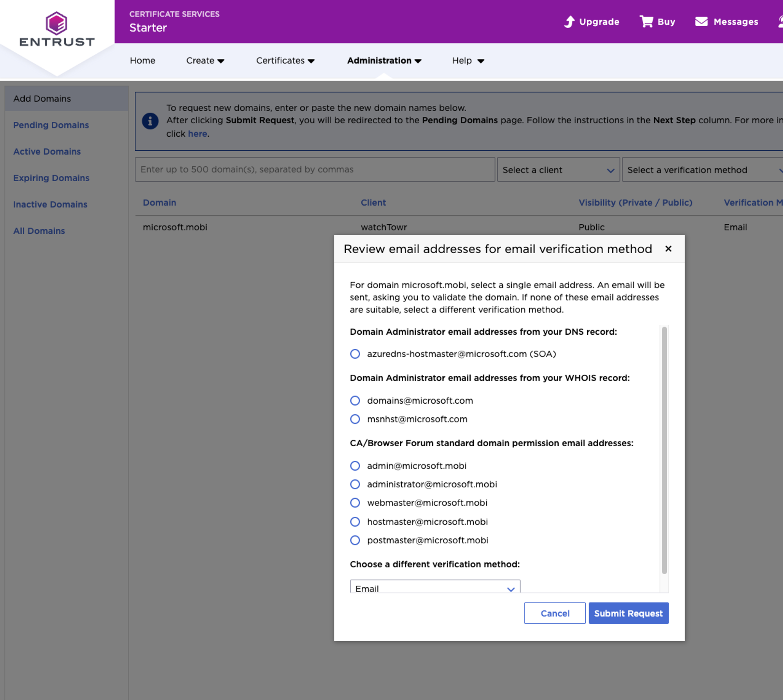
Task: Click the Cancel button
Action: click(x=554, y=613)
